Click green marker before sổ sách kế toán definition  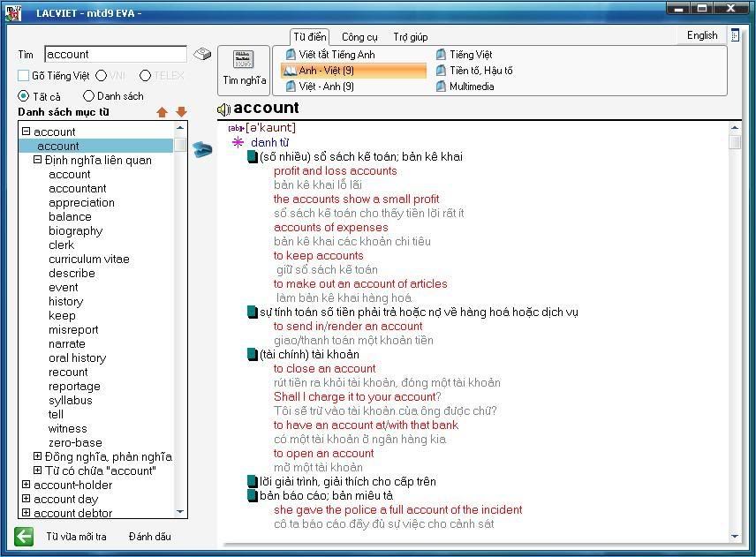(x=253, y=156)
